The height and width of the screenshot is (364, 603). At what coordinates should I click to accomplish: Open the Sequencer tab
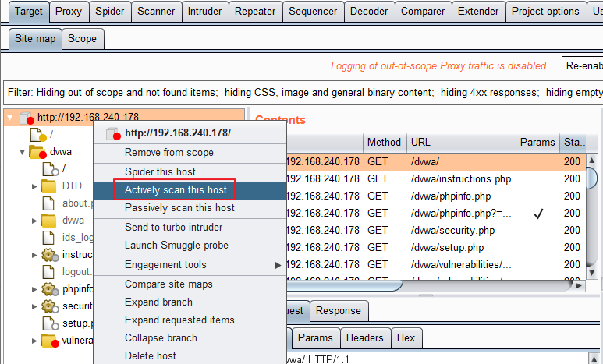313,12
